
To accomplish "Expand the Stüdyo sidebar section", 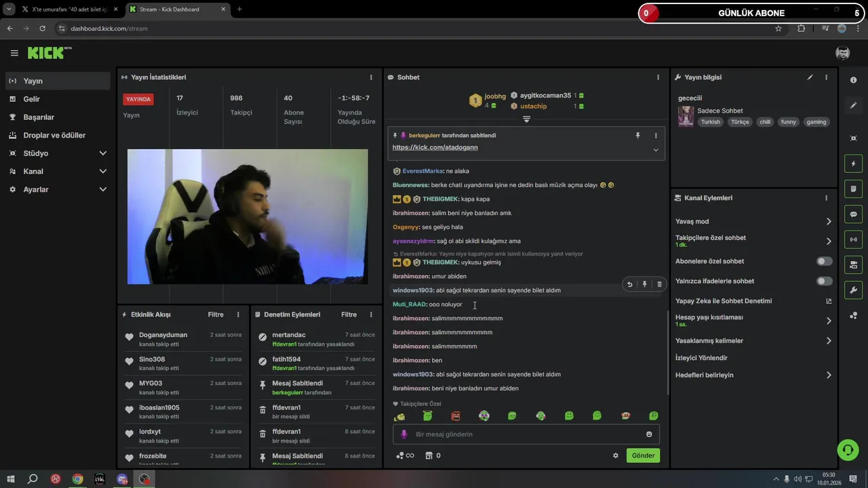I will click(103, 153).
